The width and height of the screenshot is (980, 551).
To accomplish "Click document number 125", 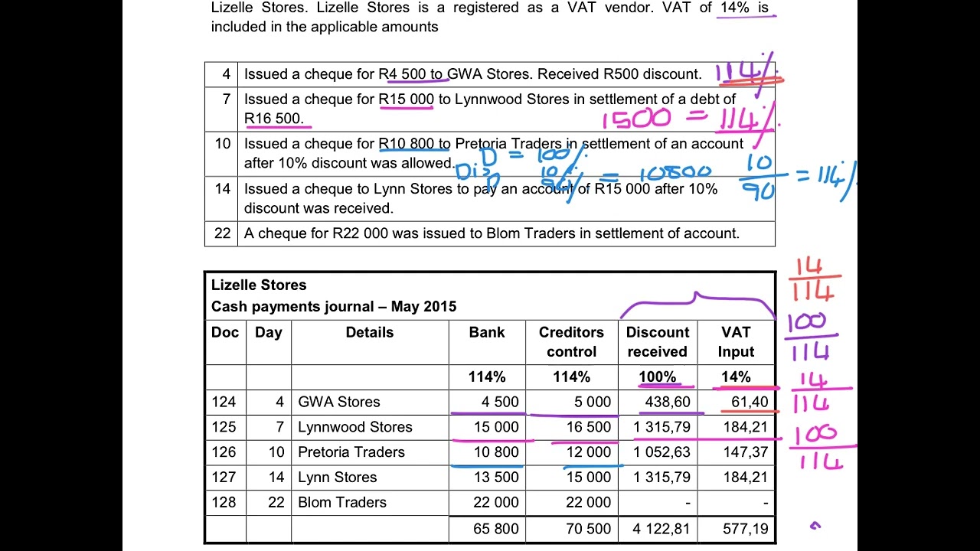I will (x=224, y=427).
